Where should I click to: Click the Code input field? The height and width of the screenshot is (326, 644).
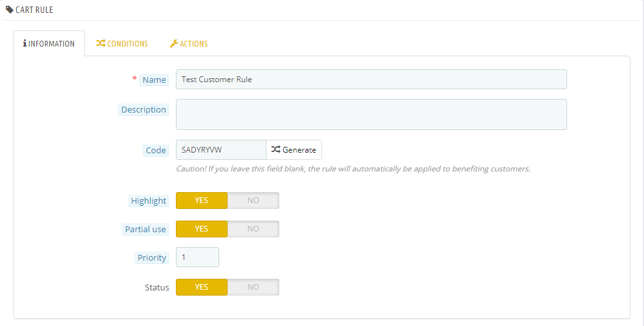tap(221, 149)
